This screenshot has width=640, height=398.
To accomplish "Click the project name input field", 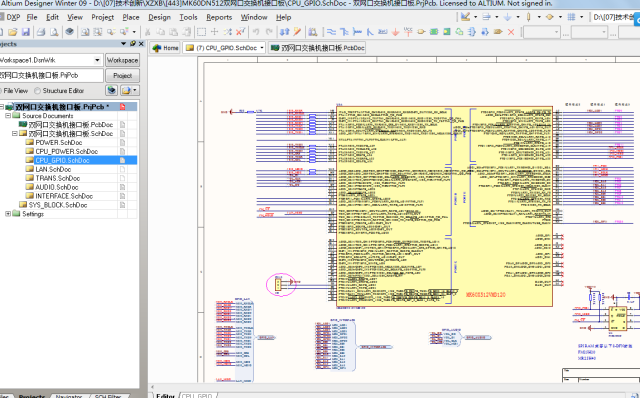I will (51, 76).
